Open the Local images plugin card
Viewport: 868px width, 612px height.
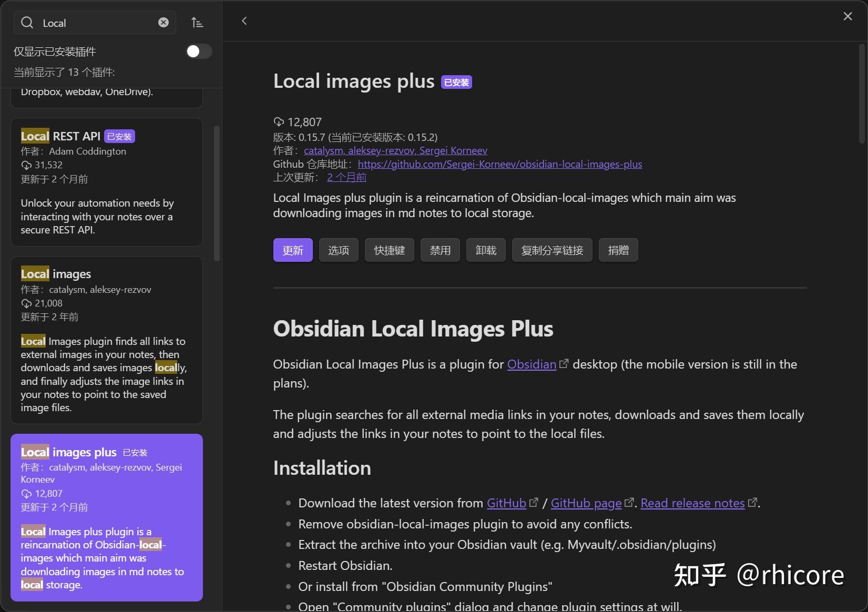click(107, 340)
